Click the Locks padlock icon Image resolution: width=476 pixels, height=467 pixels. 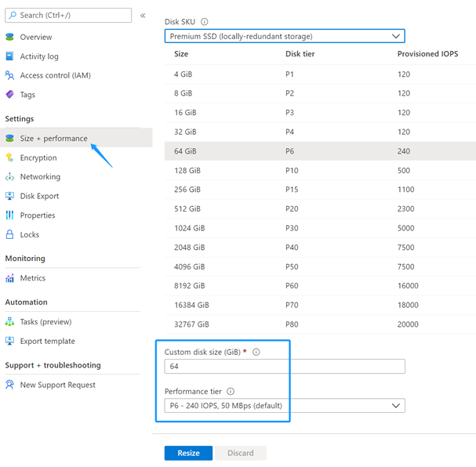pyautogui.click(x=10, y=234)
